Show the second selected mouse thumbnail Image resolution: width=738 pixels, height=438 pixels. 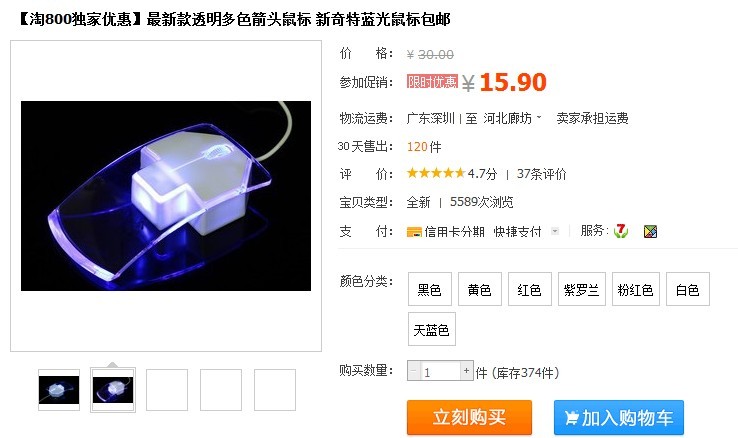tap(113, 390)
